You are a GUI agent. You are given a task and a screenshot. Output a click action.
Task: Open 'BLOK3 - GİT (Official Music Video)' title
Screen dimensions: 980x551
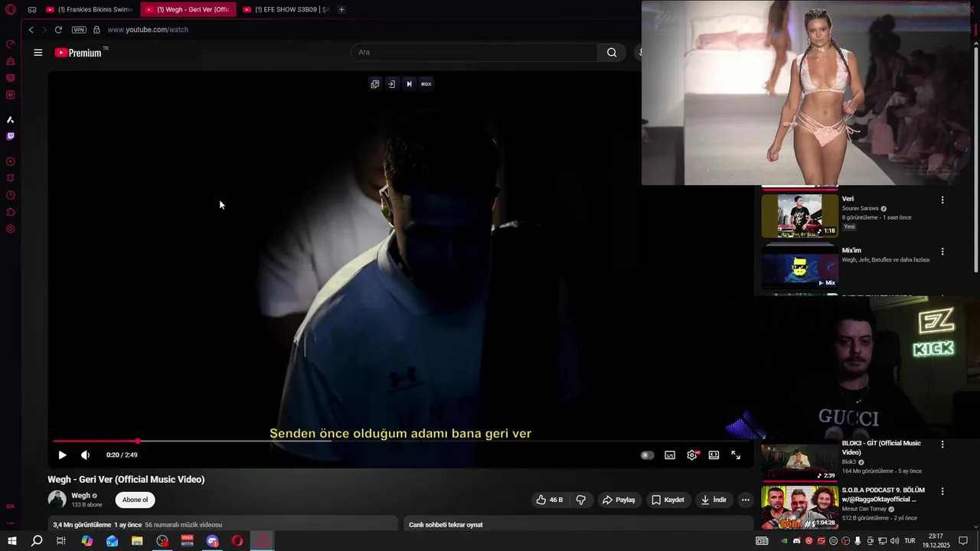click(881, 448)
